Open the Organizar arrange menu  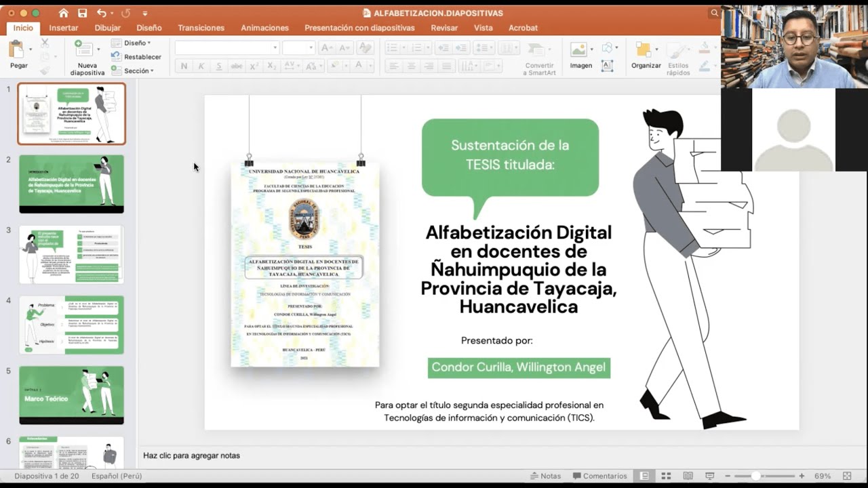coord(646,55)
